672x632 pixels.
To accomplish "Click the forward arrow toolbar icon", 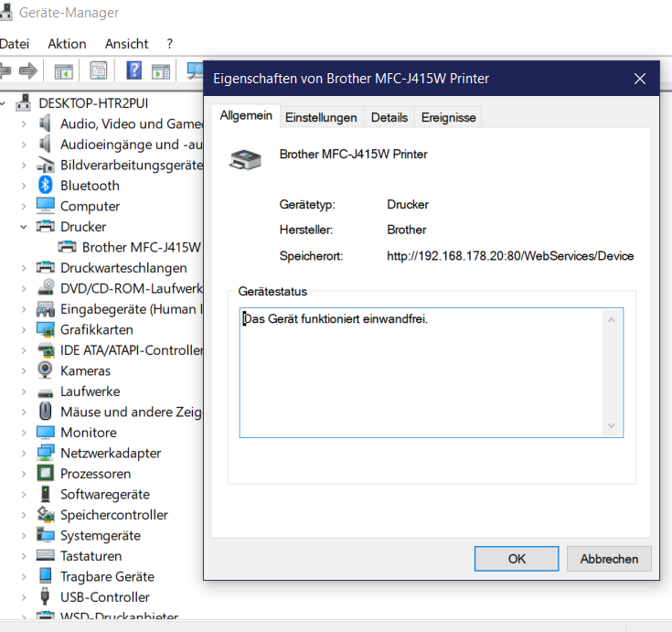I will pyautogui.click(x=28, y=70).
